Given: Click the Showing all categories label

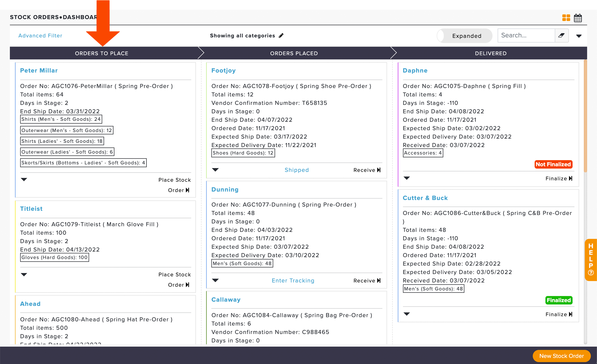Looking at the screenshot, I should click(x=242, y=36).
